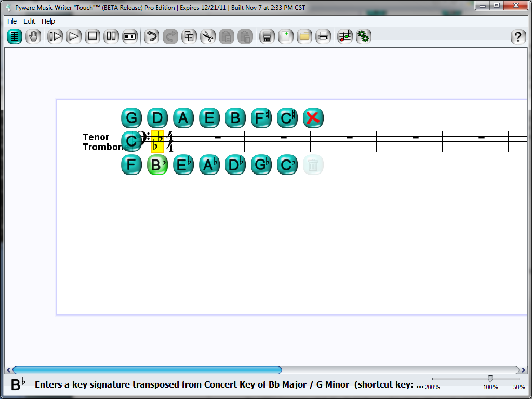Toggle the staff view icon in toolbar

click(15, 36)
